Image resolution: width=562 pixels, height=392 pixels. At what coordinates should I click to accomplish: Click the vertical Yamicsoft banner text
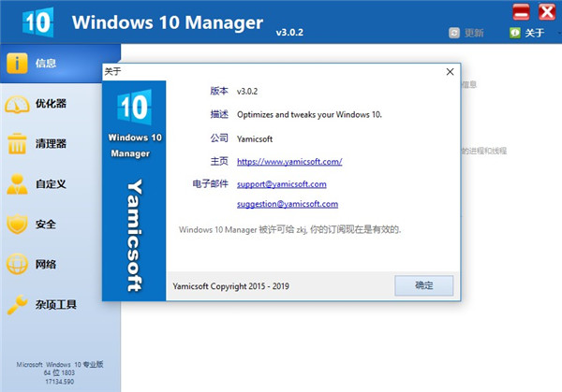(x=135, y=236)
